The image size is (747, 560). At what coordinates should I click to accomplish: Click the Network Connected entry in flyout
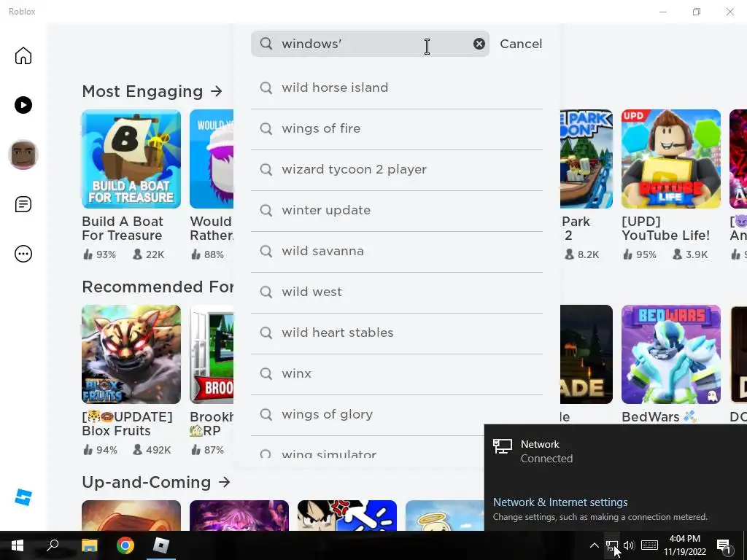point(616,451)
